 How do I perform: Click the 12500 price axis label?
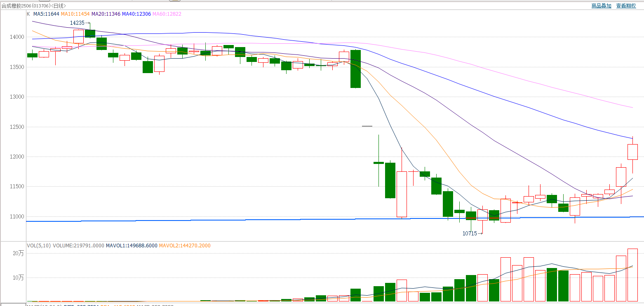[18, 127]
